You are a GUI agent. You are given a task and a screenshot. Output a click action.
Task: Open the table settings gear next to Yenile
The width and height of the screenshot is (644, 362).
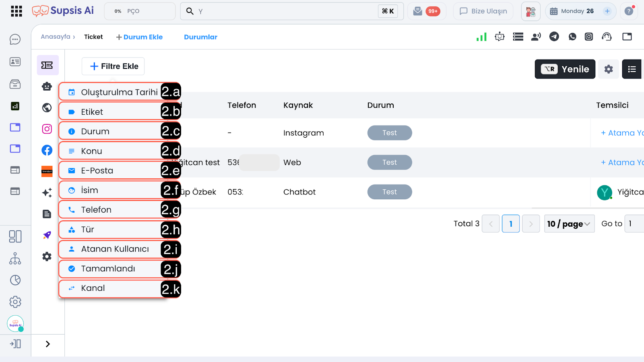608,69
